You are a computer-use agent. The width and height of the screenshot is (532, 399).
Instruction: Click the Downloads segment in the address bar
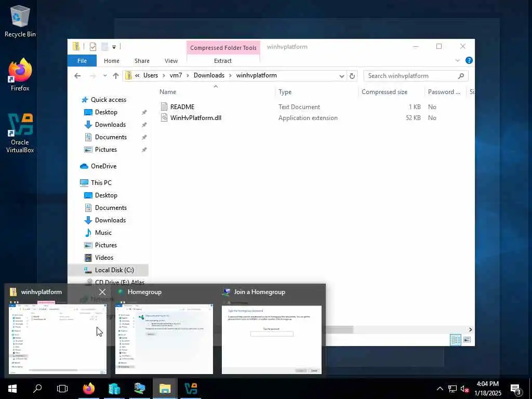(x=209, y=75)
